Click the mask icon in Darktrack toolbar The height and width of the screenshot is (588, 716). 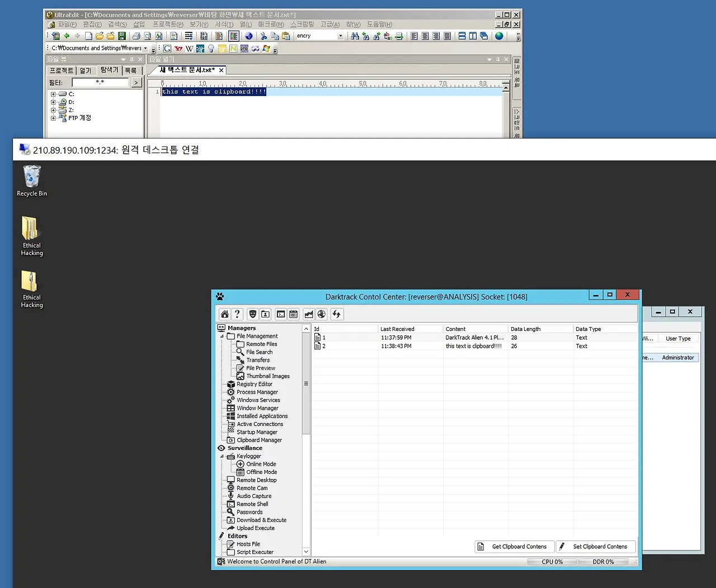[x=253, y=314]
